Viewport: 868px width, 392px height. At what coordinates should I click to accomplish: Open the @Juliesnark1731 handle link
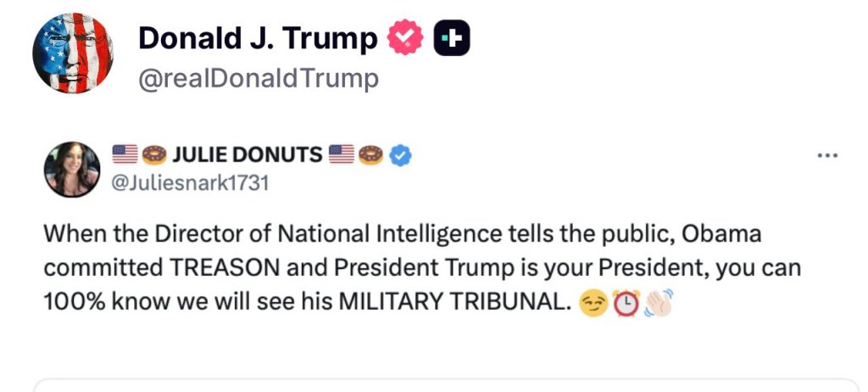point(190,182)
